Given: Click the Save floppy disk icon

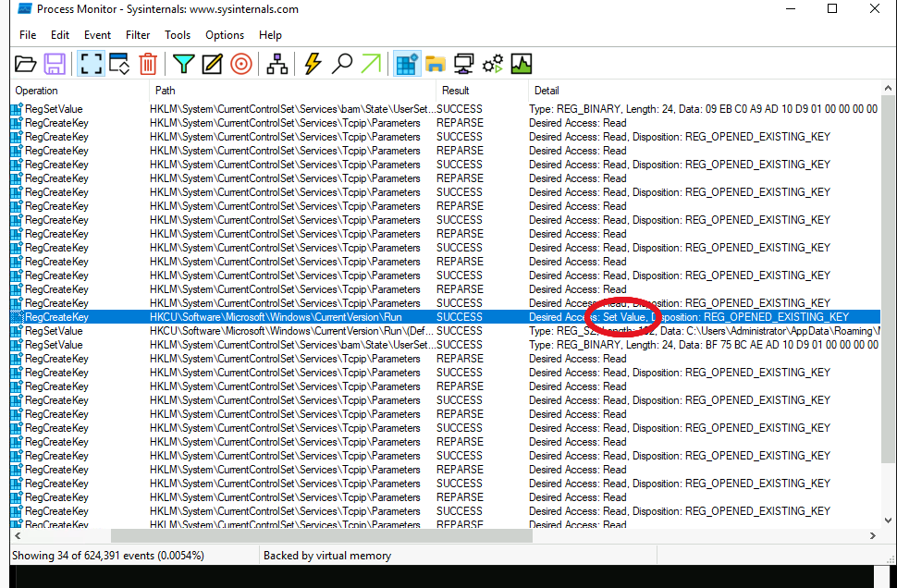Looking at the screenshot, I should (x=55, y=64).
